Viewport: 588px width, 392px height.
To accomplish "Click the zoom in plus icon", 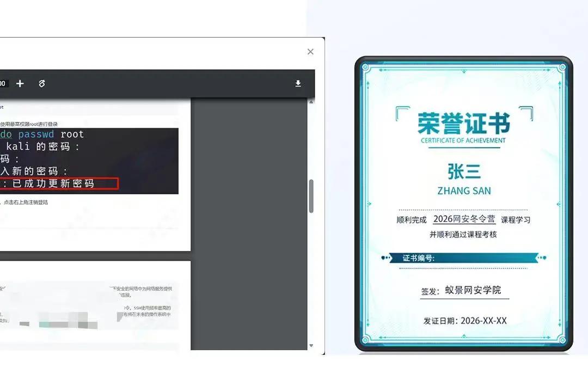I will [x=20, y=83].
